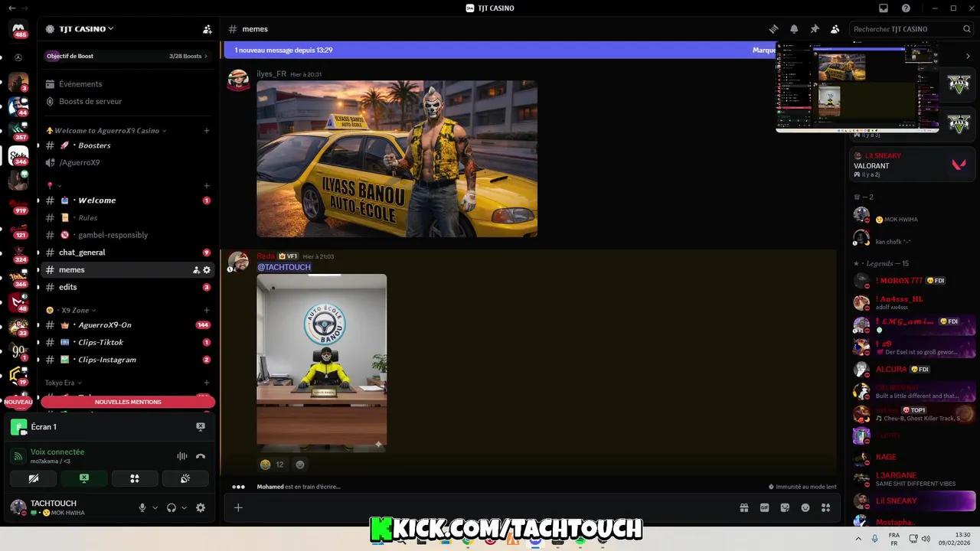Open GIF picker in message bar

click(x=764, y=507)
